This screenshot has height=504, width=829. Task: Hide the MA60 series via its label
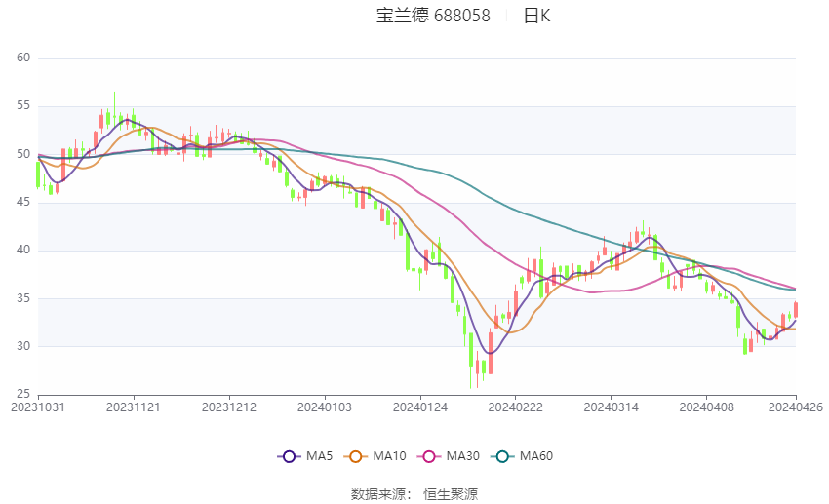pos(536,456)
